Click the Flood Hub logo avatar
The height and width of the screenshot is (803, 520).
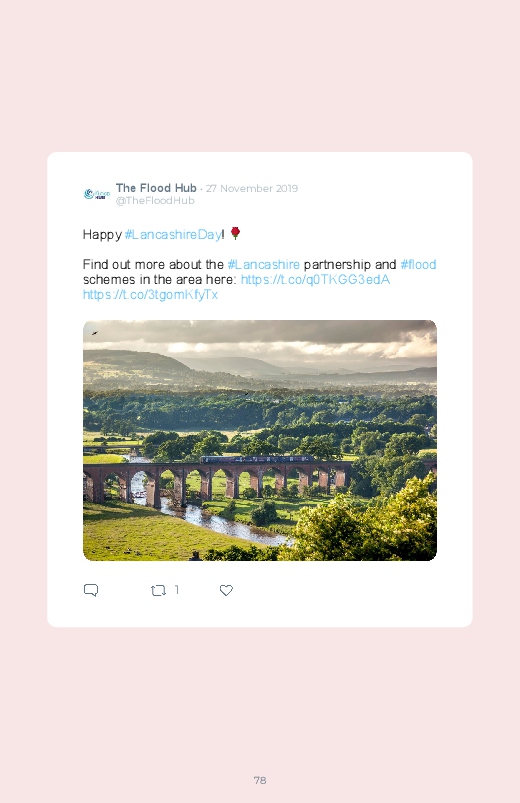click(96, 194)
